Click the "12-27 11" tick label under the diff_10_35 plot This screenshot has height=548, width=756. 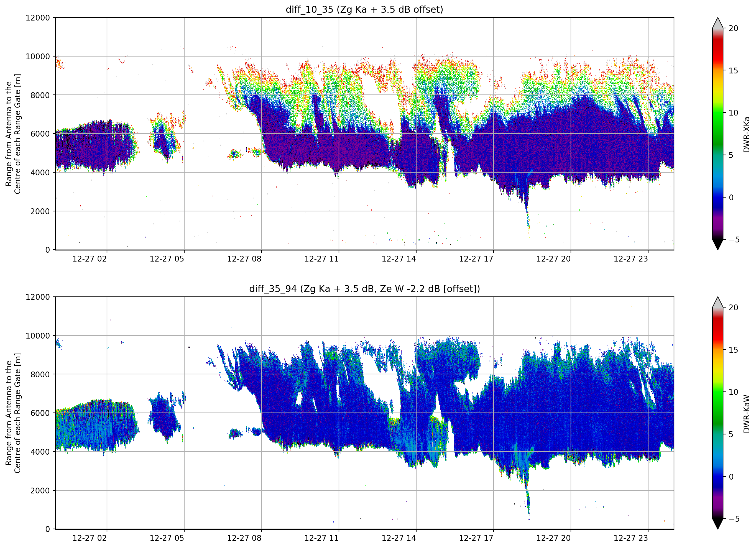point(322,259)
